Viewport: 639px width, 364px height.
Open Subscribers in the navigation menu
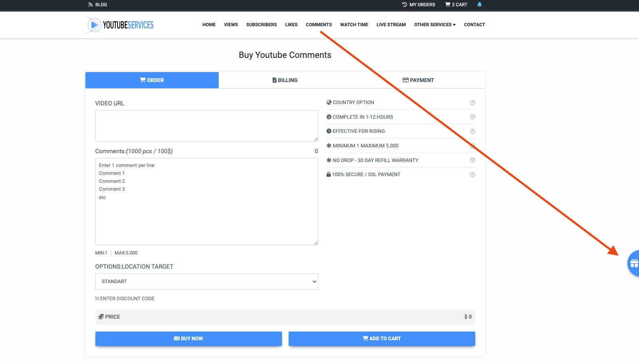(261, 25)
